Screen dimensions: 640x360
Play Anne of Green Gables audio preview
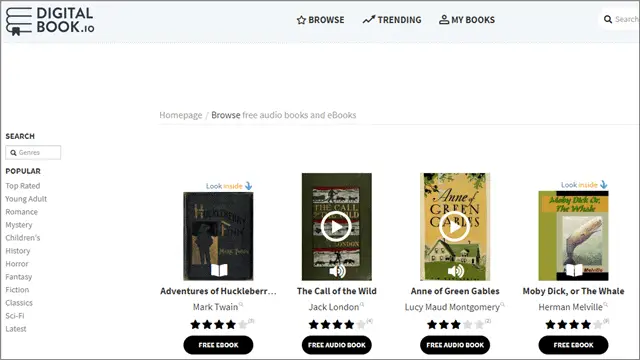pyautogui.click(x=454, y=227)
